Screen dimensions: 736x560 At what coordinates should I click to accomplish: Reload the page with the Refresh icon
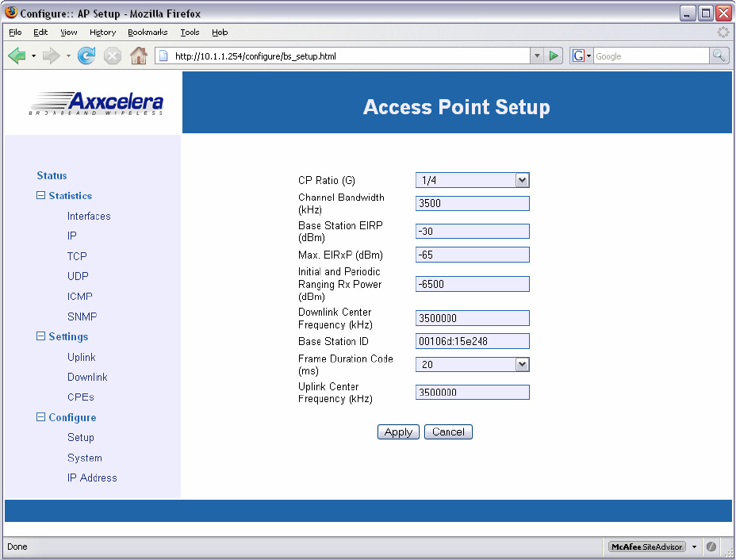click(86, 56)
